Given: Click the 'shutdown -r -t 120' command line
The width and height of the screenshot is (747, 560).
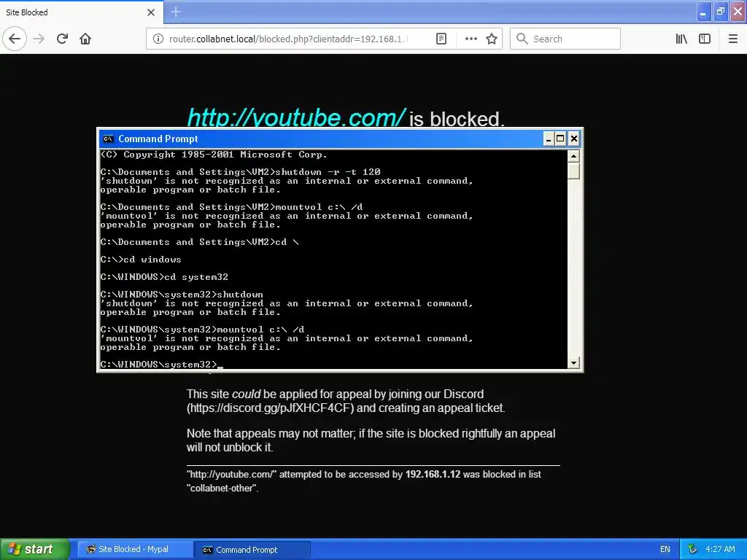Looking at the screenshot, I should [x=240, y=172].
